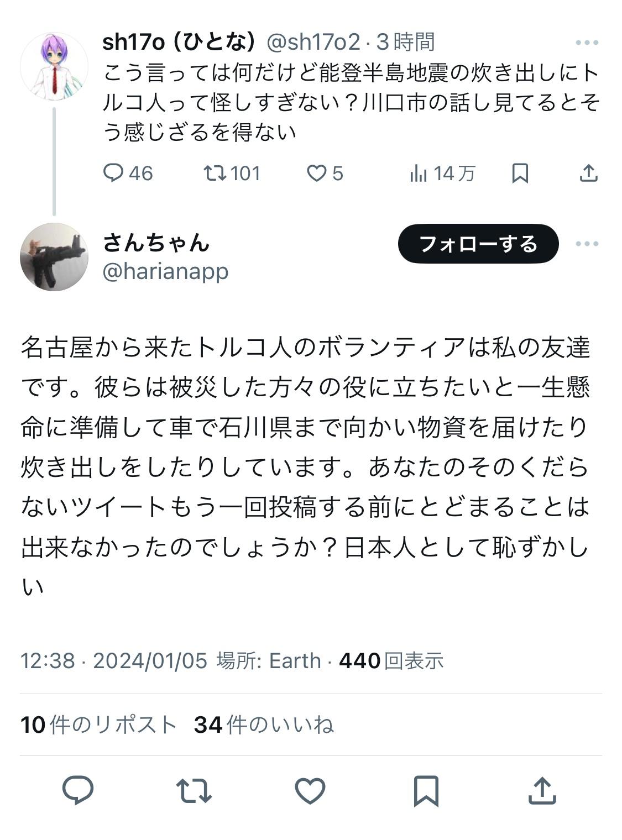Bookmark さんちゃん's tweet from bottom bar

(426, 790)
